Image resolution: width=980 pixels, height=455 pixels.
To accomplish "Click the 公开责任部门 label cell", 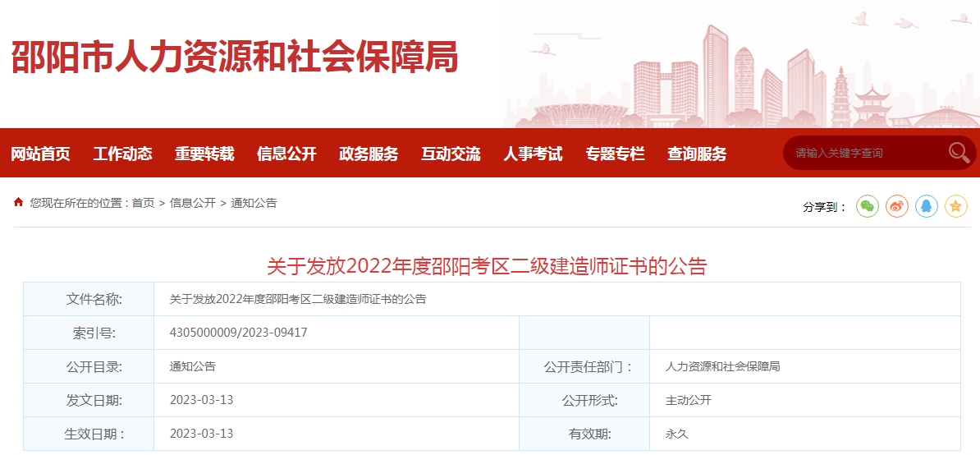I will (x=584, y=366).
